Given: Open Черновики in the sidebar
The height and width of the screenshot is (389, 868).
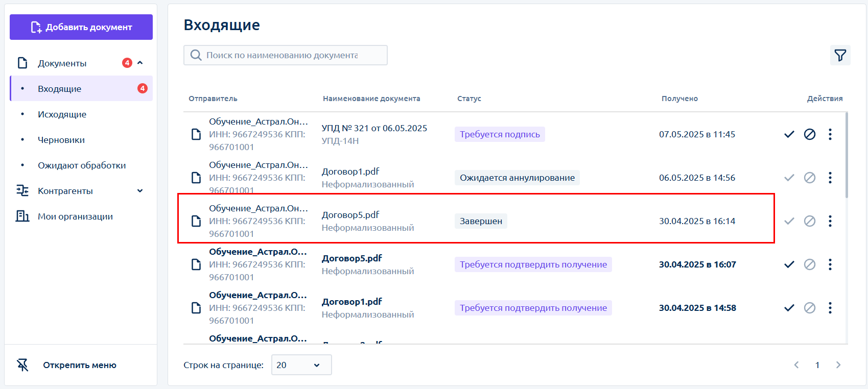Looking at the screenshot, I should 61,140.
